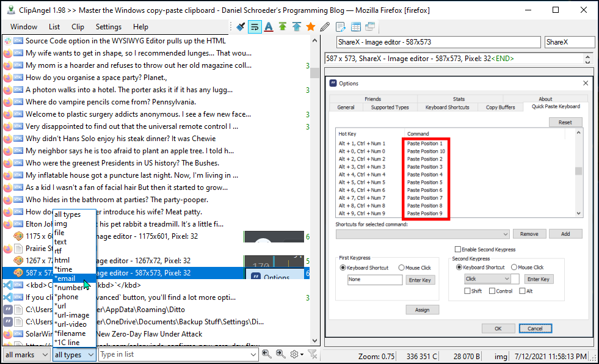Tick the Shift checkbox

467,291
